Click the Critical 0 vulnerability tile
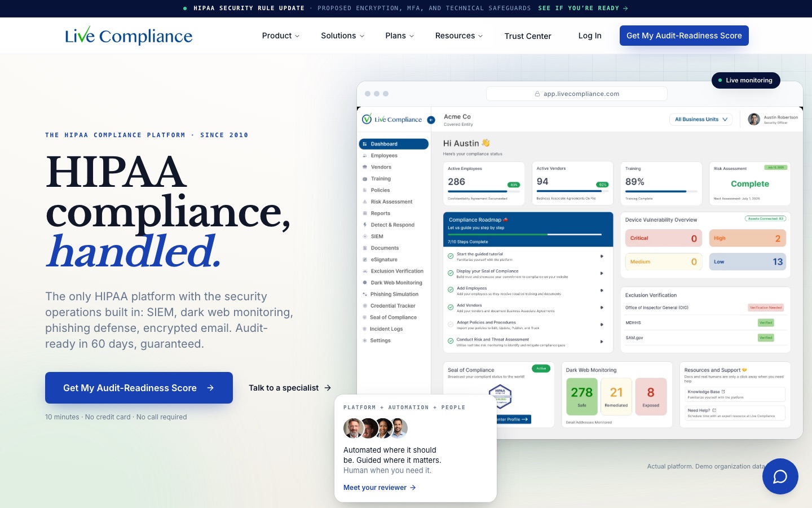The width and height of the screenshot is (812, 508). pyautogui.click(x=663, y=238)
